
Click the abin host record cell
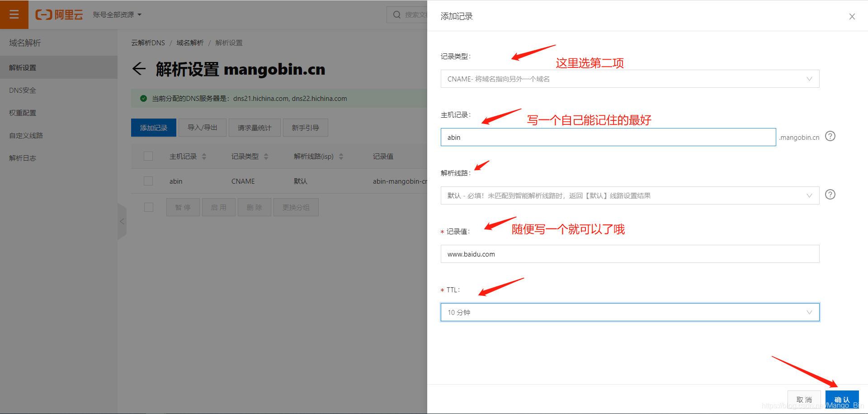coord(176,181)
